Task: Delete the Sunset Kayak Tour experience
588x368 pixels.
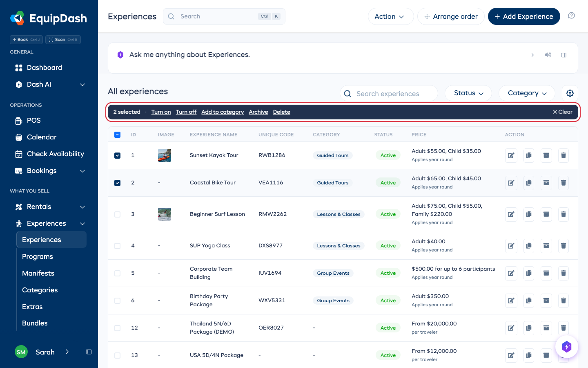Action: pos(563,155)
